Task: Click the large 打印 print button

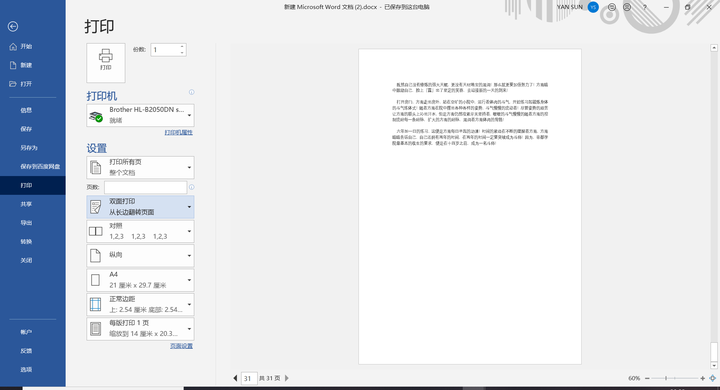Action: point(106,63)
